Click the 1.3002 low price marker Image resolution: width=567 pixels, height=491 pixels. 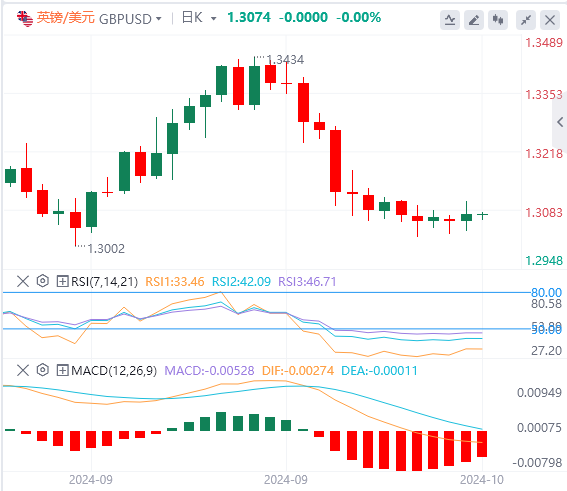tap(106, 249)
